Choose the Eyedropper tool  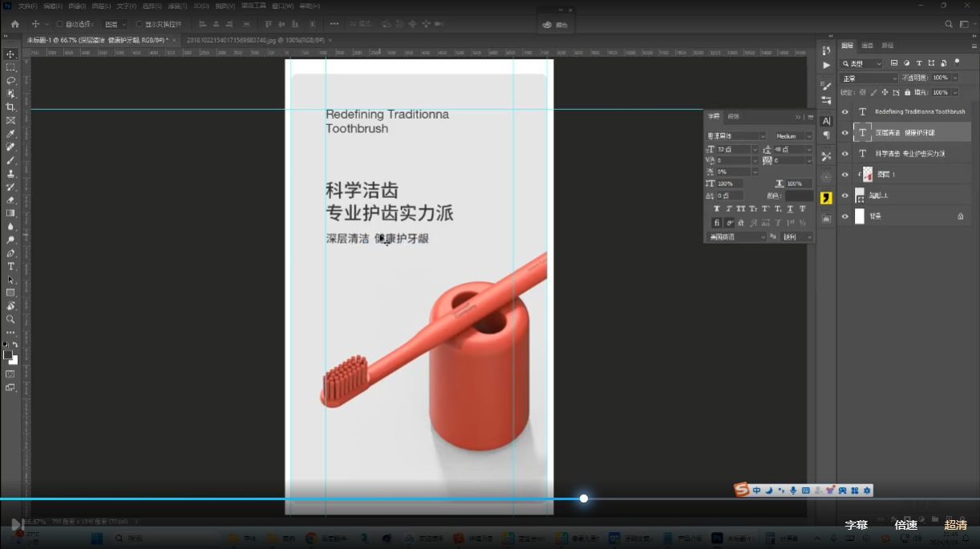point(10,134)
